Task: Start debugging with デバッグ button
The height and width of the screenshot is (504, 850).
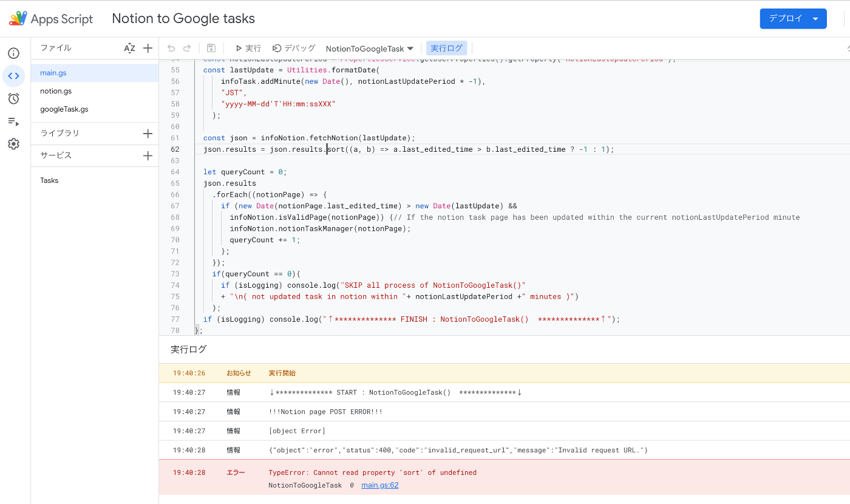Action: point(294,49)
